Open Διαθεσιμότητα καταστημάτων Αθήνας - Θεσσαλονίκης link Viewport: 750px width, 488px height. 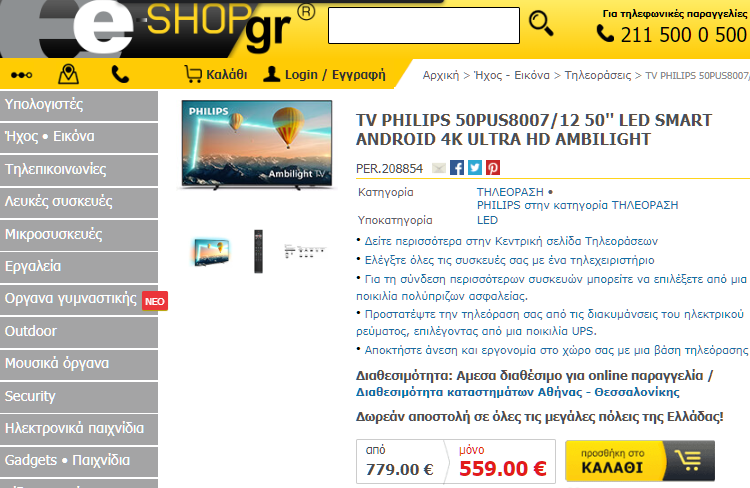pyautogui.click(x=518, y=392)
